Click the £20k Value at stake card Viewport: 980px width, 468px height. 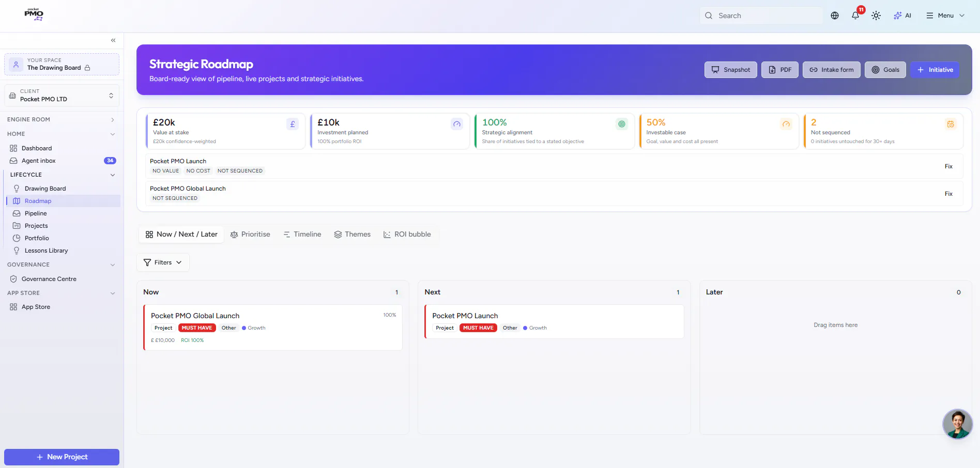point(225,131)
